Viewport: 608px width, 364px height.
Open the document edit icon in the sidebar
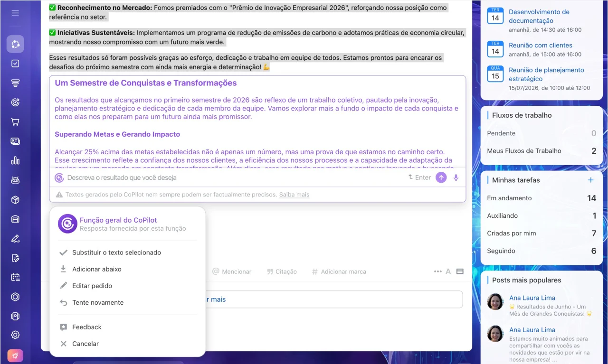[15, 258]
